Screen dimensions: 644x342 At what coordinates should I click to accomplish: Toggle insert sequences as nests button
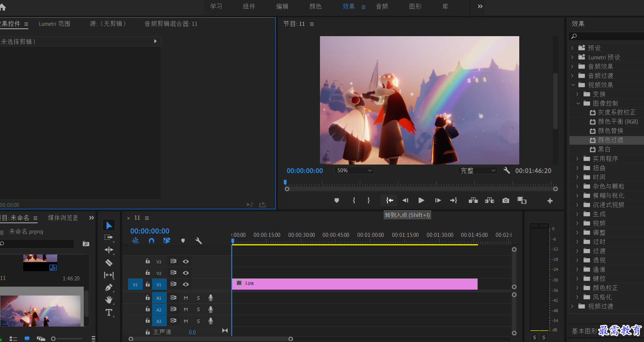pyautogui.click(x=135, y=241)
